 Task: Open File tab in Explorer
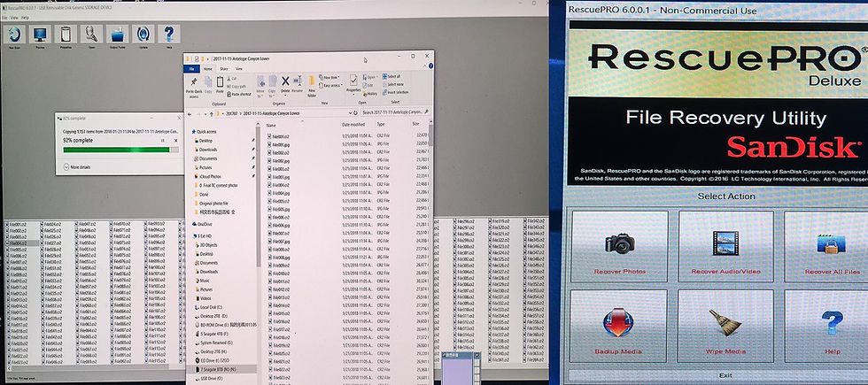click(191, 69)
